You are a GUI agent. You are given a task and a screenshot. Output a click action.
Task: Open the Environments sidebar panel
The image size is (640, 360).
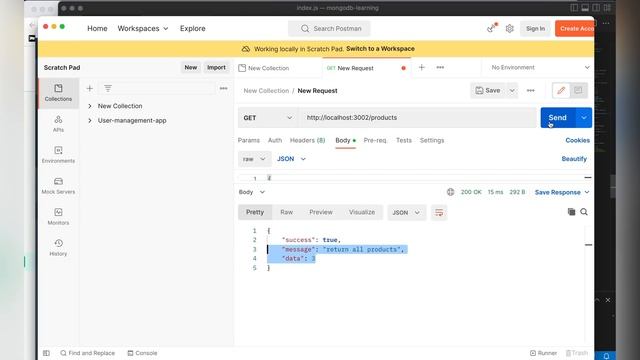(x=58, y=155)
